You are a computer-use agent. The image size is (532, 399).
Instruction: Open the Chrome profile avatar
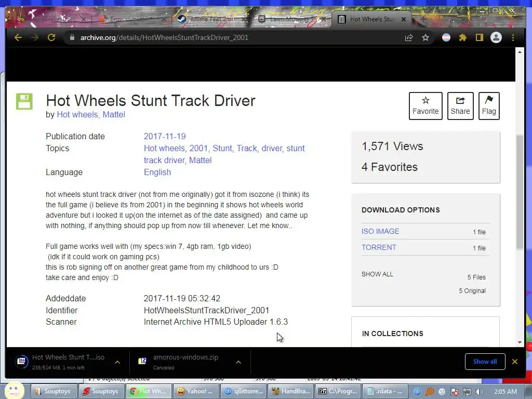pos(496,37)
